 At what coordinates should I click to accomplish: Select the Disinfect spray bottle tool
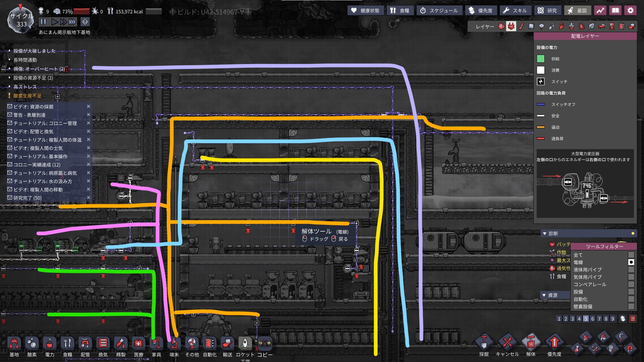pos(577,349)
